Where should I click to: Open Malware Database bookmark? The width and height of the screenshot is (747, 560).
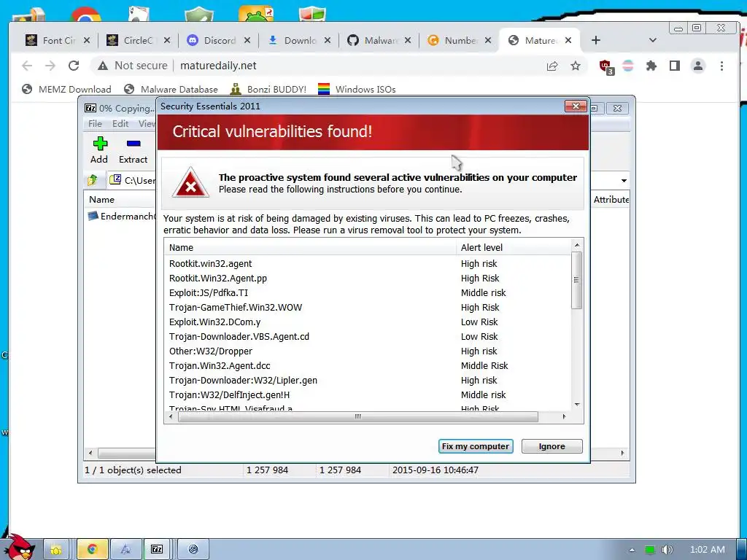click(x=171, y=89)
